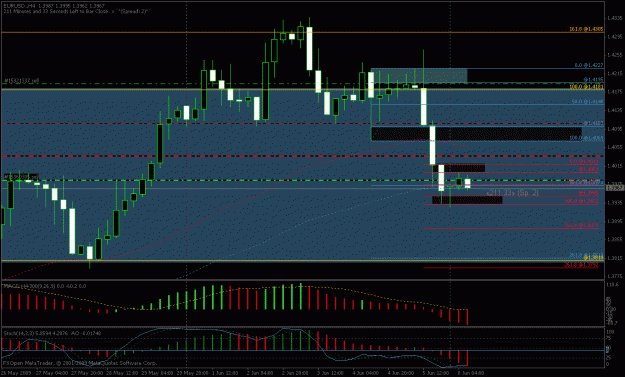Select the blue 0.0 @1.4227 Fibonacci label

coord(589,65)
